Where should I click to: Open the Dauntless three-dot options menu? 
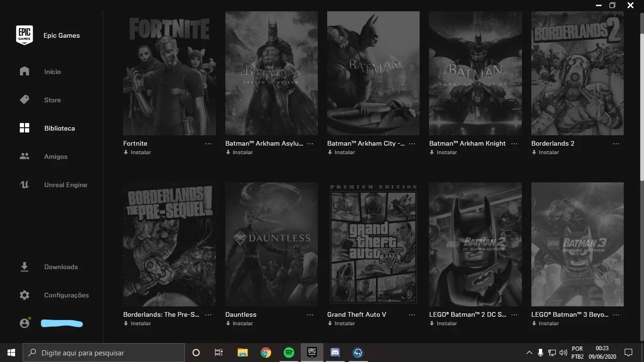click(x=310, y=315)
